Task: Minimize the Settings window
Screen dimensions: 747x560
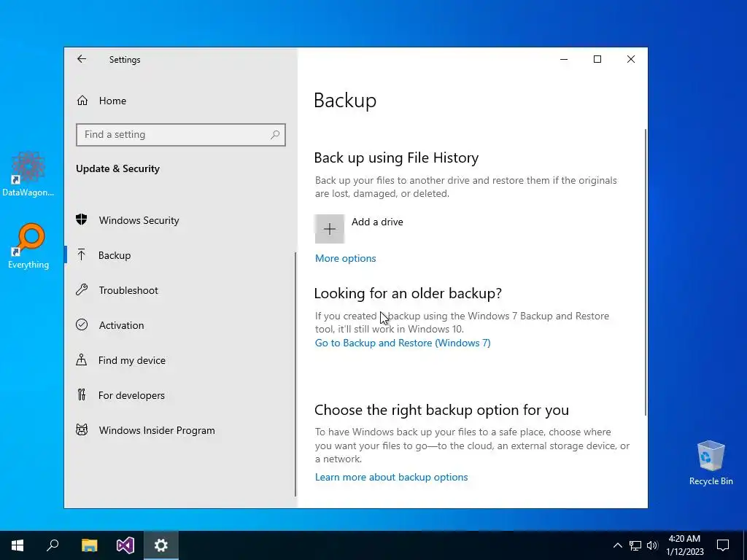Action: click(564, 59)
